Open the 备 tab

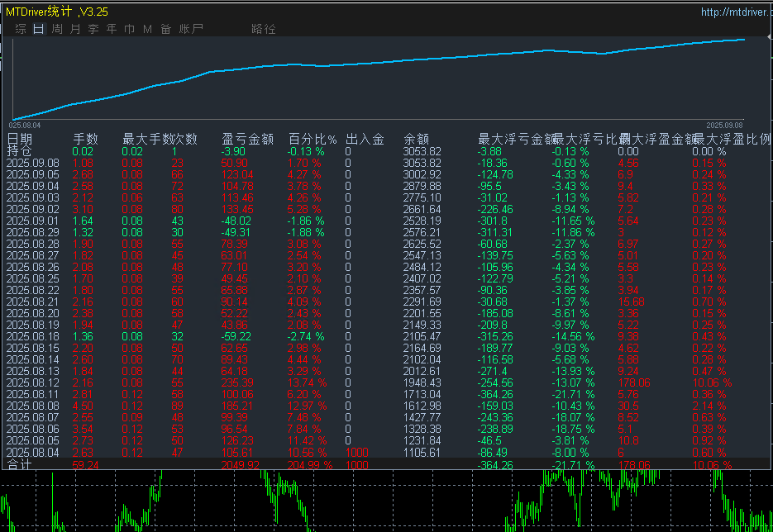pos(166,29)
